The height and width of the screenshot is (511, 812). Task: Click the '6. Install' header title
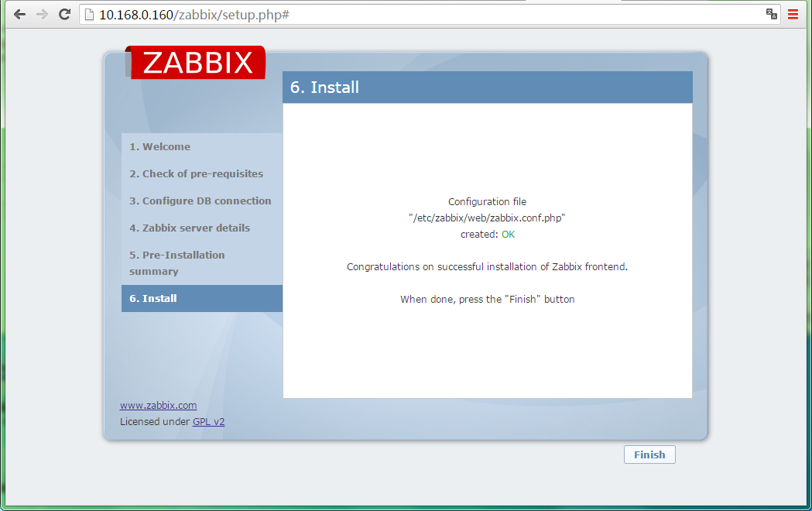pos(324,87)
